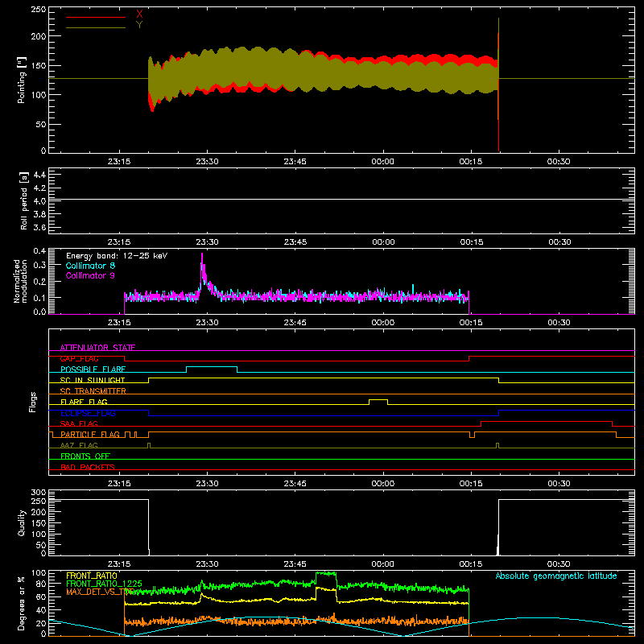Click the MAX_DET_VS_TOT legend label

[x=100, y=592]
